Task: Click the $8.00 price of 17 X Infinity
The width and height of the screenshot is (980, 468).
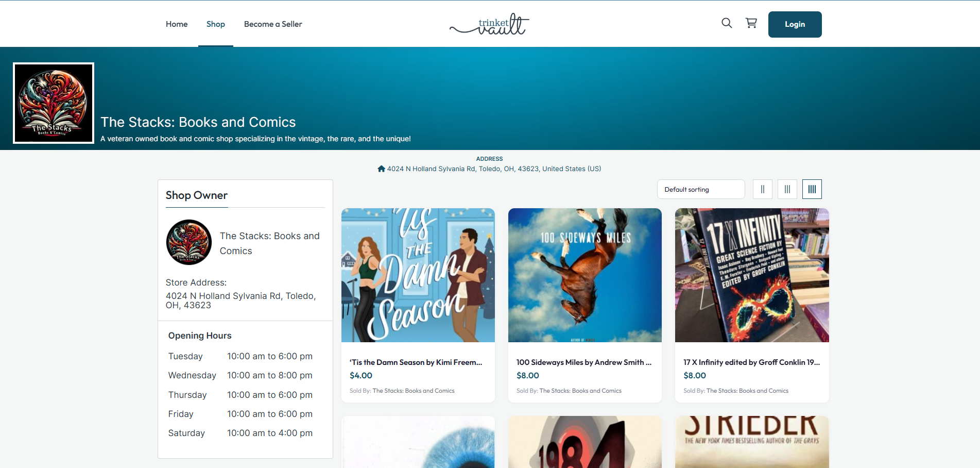Action: pyautogui.click(x=695, y=376)
